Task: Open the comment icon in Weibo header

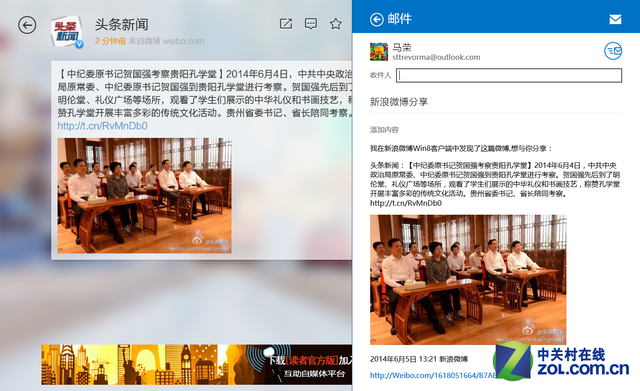Action: click(x=311, y=24)
